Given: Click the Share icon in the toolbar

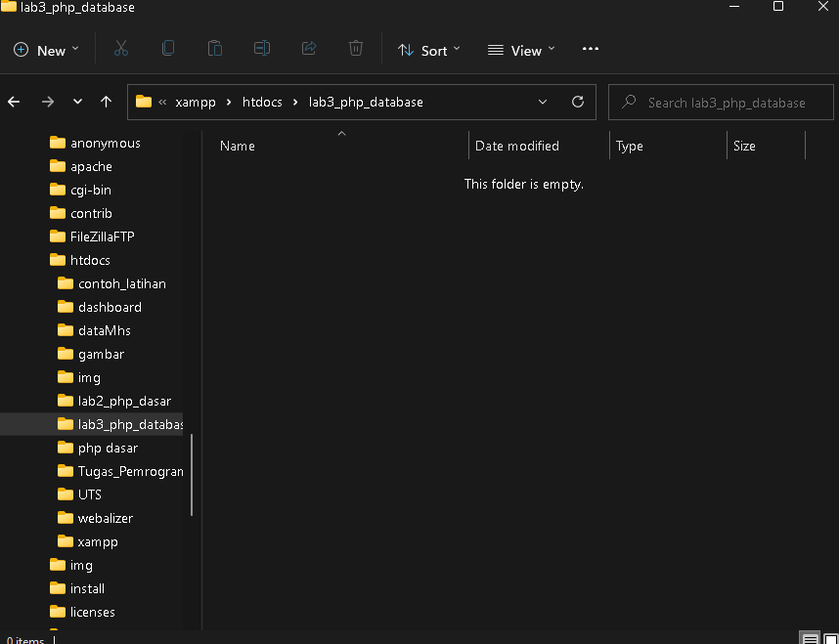Looking at the screenshot, I should tap(309, 49).
